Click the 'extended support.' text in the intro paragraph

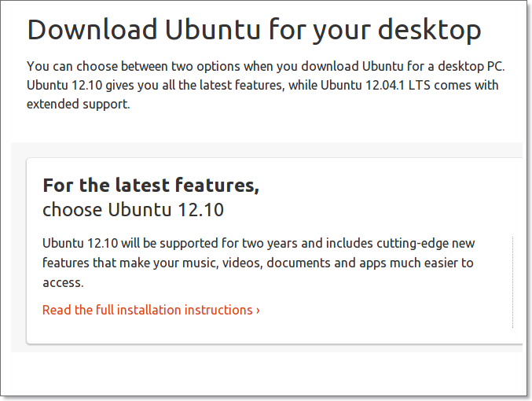coord(78,104)
